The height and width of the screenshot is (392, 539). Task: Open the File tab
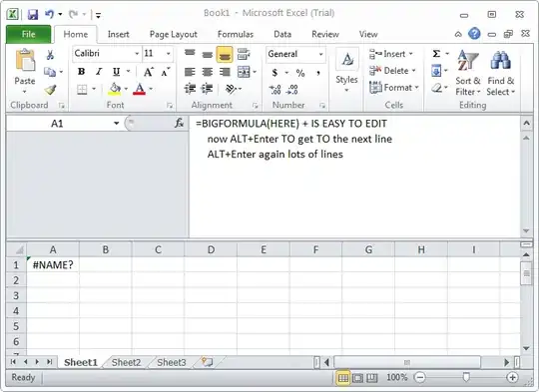click(28, 34)
